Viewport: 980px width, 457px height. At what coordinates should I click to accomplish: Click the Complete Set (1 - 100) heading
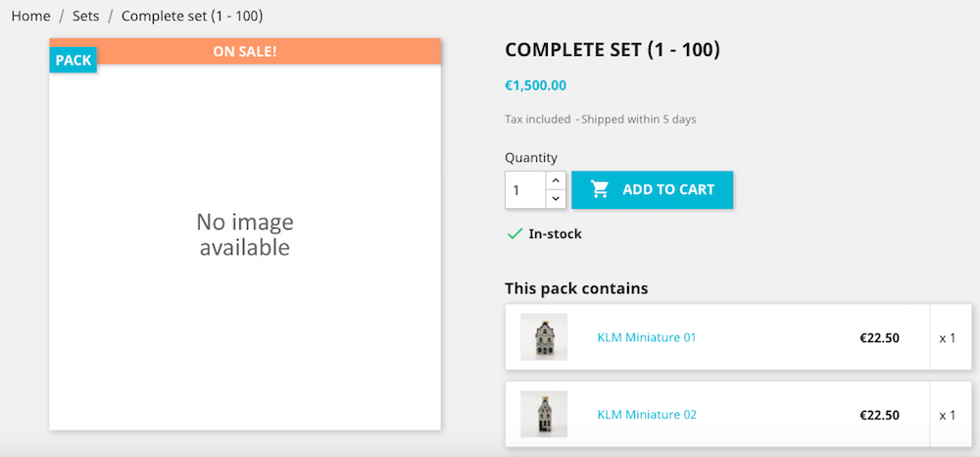[612, 50]
